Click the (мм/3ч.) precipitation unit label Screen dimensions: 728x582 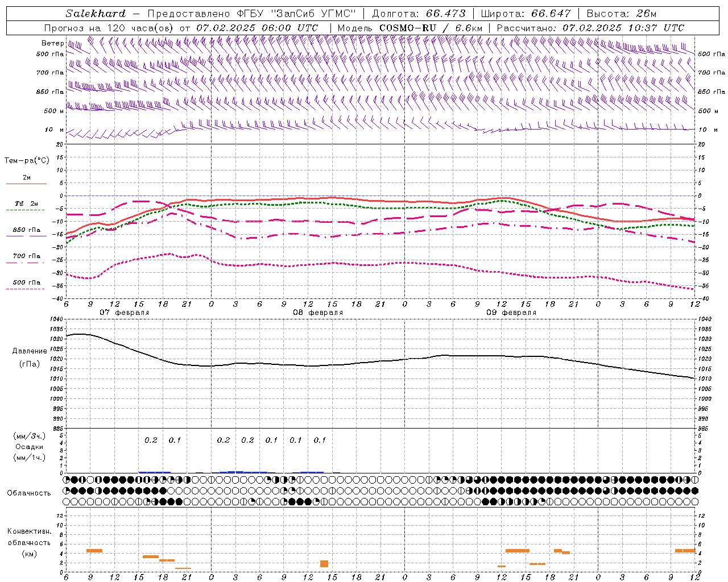(x=29, y=436)
